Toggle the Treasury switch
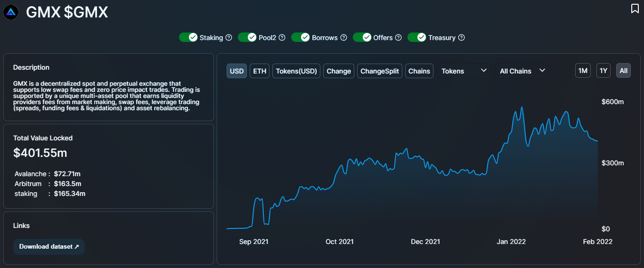644x268 pixels. point(416,37)
